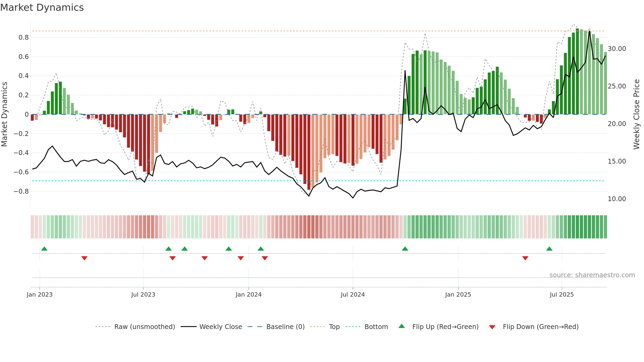Screen dimensions: 644x362
Task: Click the −0.8 tick on left axis
Action: point(21,191)
